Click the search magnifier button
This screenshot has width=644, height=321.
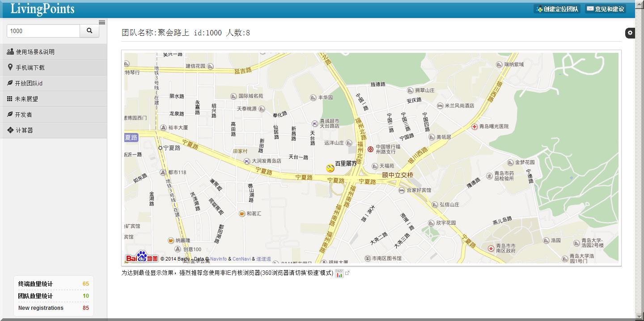[89, 30]
